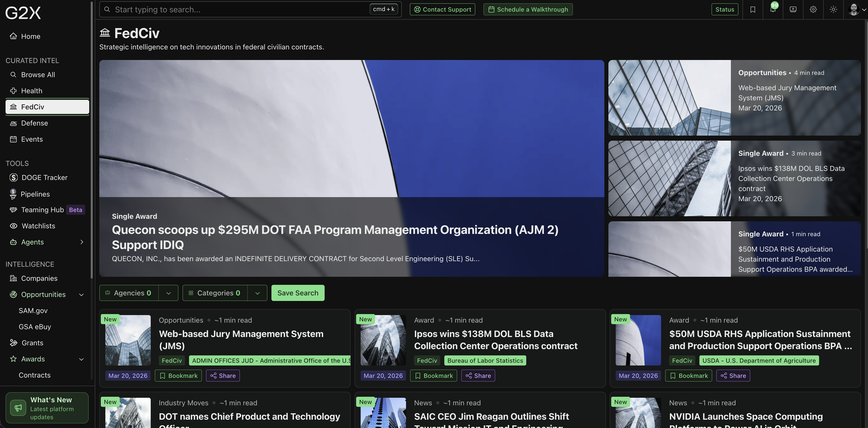The height and width of the screenshot is (428, 868).
Task: Click the FedCiv building icon in page header
Action: pos(105,33)
